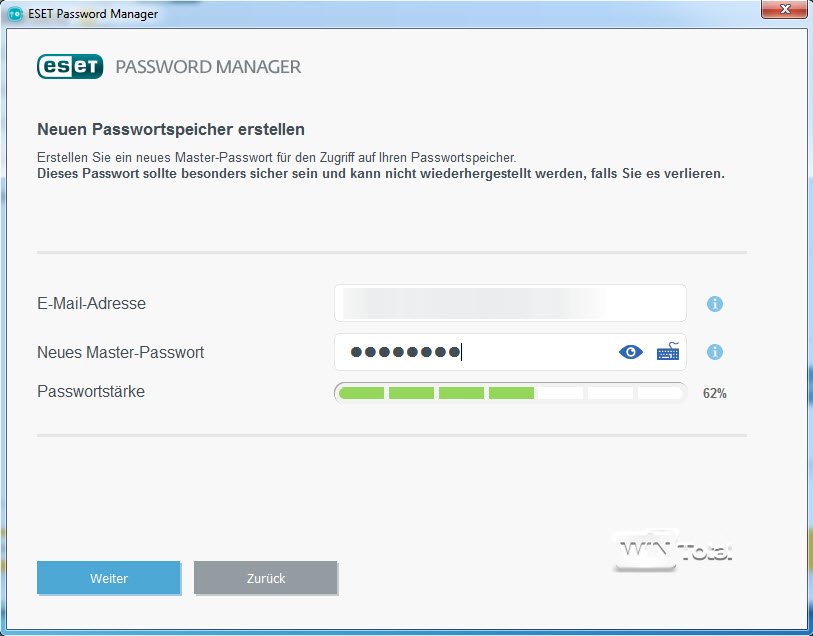Screen dimensions: 813x636
Task: Click the info icon beside E-Mail-Adresse
Action: pyautogui.click(x=714, y=304)
